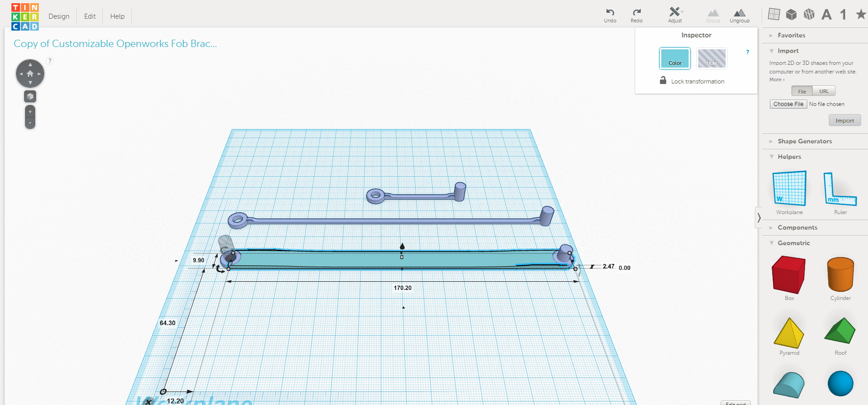Pick the blue Sphere shape
The image size is (868, 405).
point(840,384)
